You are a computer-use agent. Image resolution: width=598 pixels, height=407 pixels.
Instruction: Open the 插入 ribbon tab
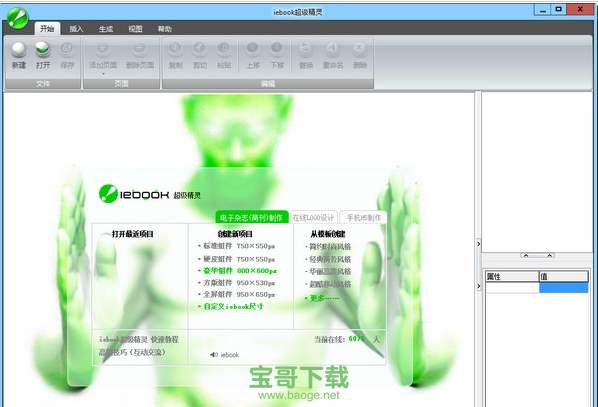[x=76, y=29]
